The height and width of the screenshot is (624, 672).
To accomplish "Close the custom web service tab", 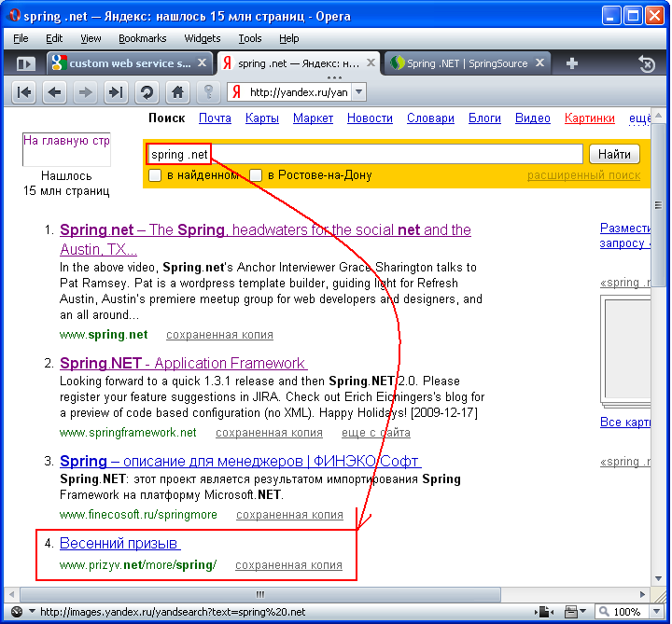I will 202,62.
